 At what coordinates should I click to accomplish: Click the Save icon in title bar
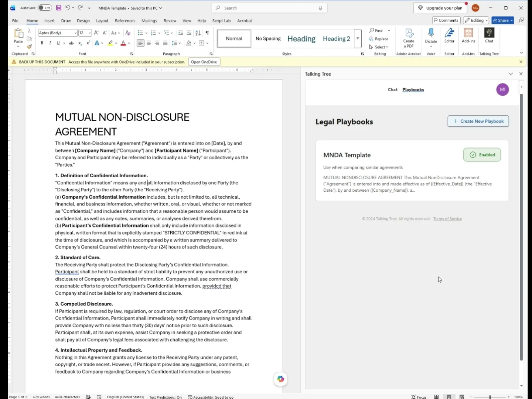[x=58, y=8]
